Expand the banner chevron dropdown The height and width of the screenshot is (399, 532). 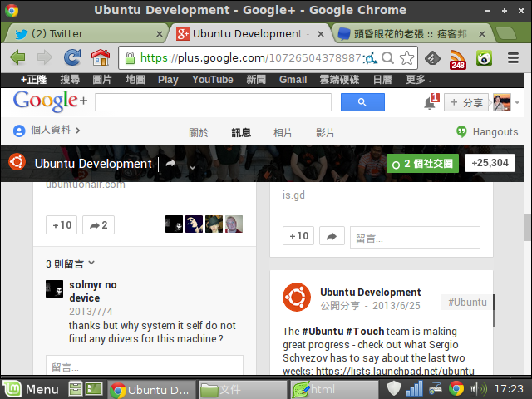[x=192, y=168]
